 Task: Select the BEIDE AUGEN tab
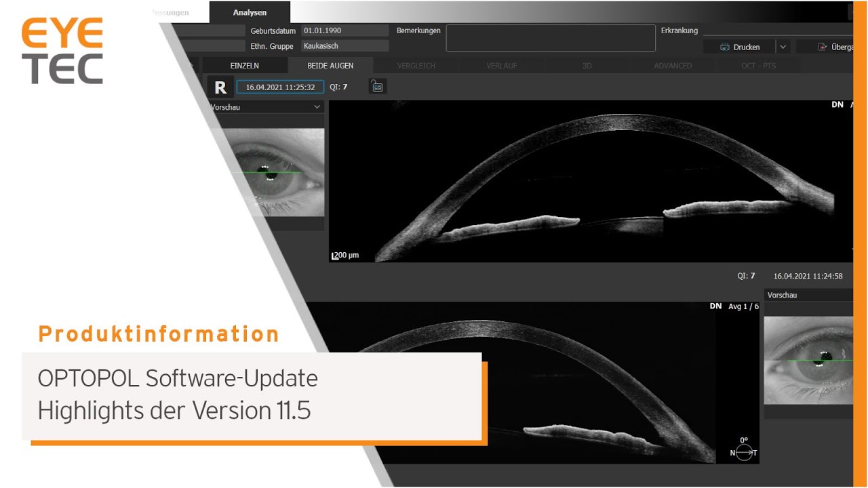pyautogui.click(x=330, y=66)
